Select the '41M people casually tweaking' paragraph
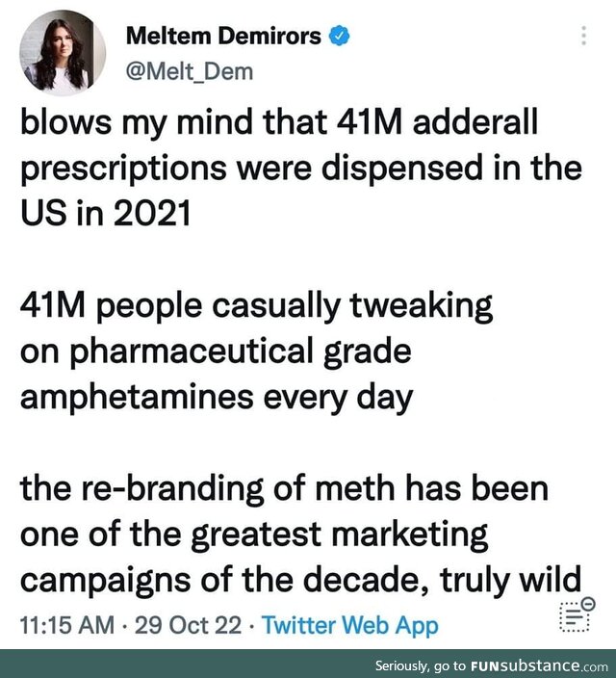Screen dimensions: 616x678 click(x=256, y=352)
